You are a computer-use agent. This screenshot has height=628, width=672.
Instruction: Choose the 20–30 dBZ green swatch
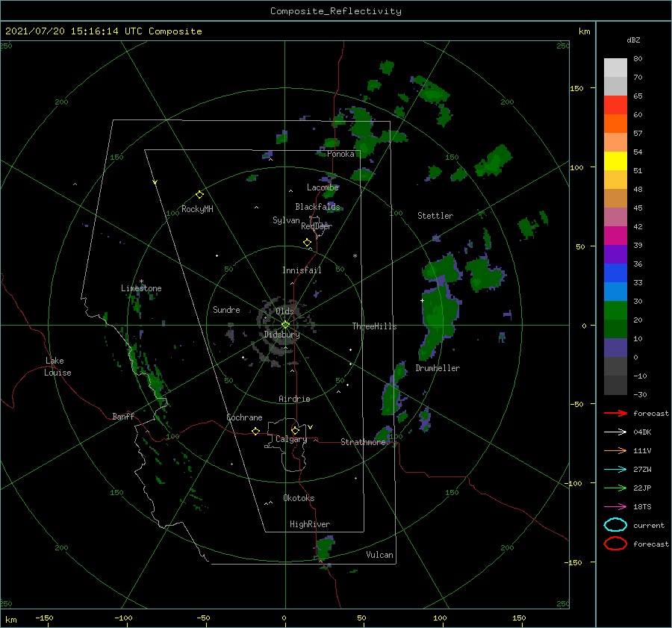coord(615,311)
